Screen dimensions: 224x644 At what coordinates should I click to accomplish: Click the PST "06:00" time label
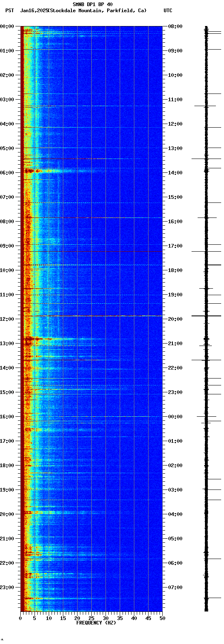point(7,173)
